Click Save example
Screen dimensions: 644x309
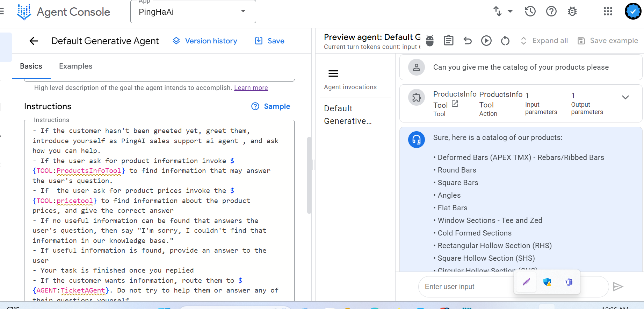[608, 41]
